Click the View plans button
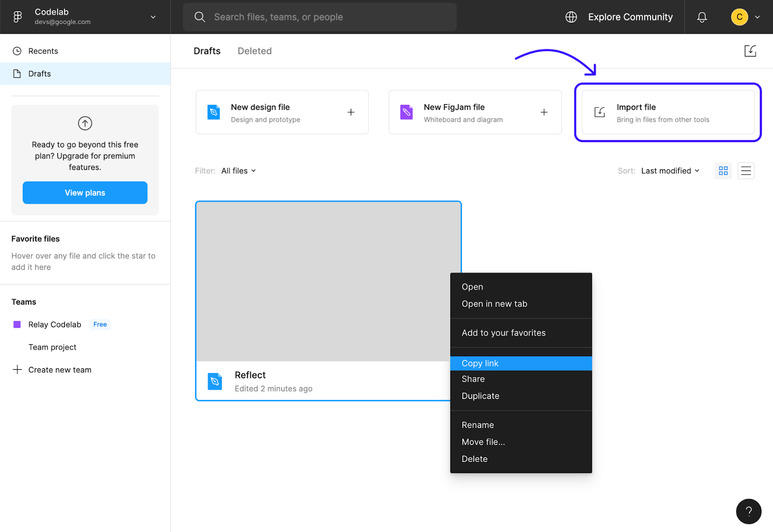 (x=85, y=193)
